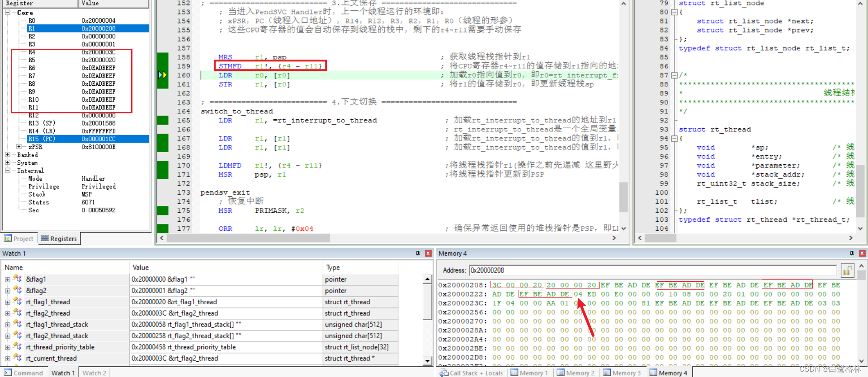
Task: Click the Register column header
Action: [40, 3]
